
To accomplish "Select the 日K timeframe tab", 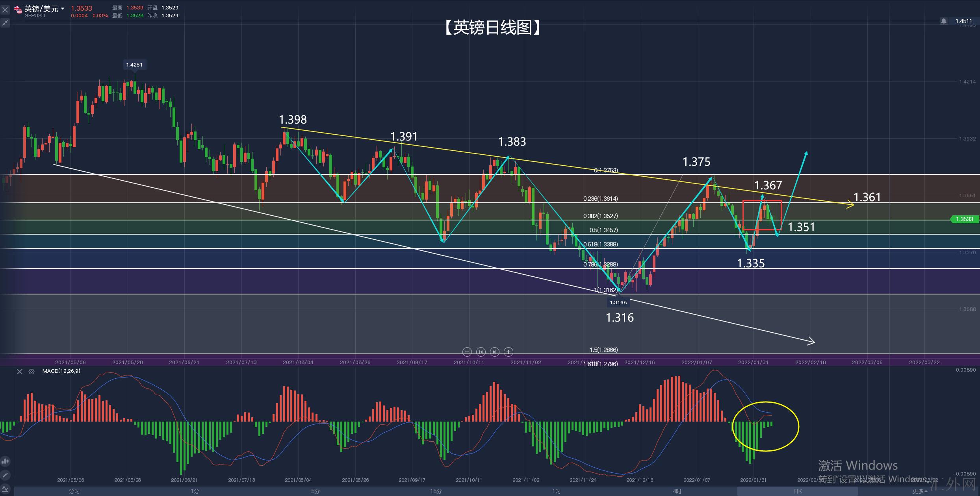I will [x=797, y=491].
